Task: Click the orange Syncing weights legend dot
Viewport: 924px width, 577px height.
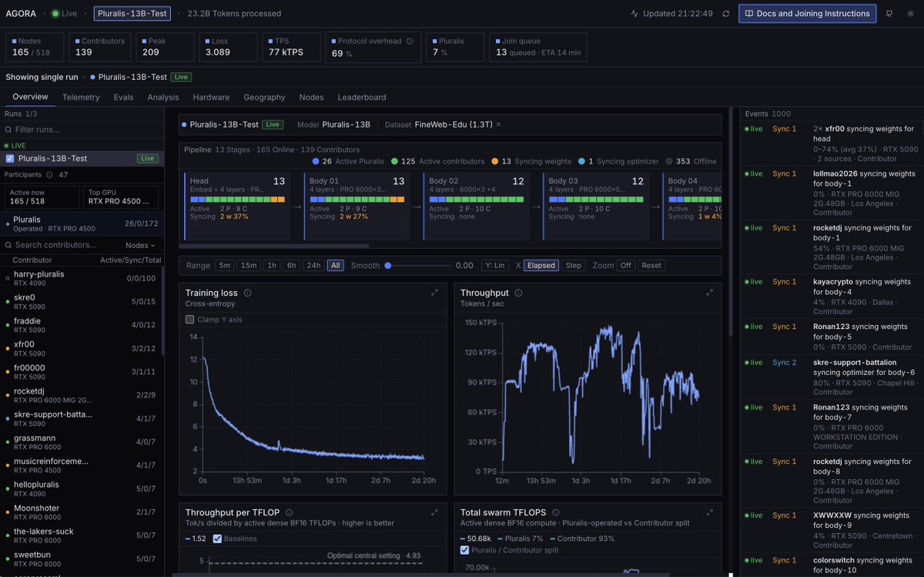Action: click(494, 161)
